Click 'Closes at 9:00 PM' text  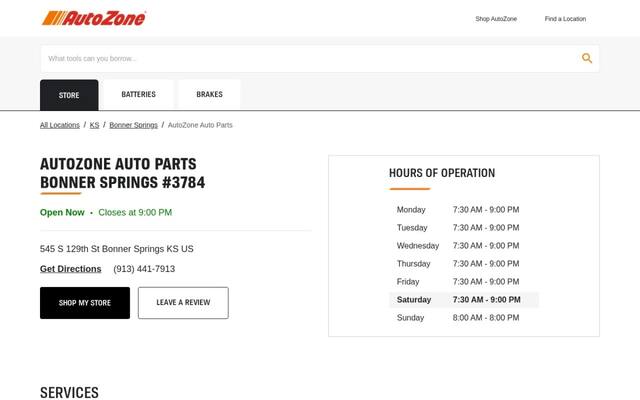(135, 212)
